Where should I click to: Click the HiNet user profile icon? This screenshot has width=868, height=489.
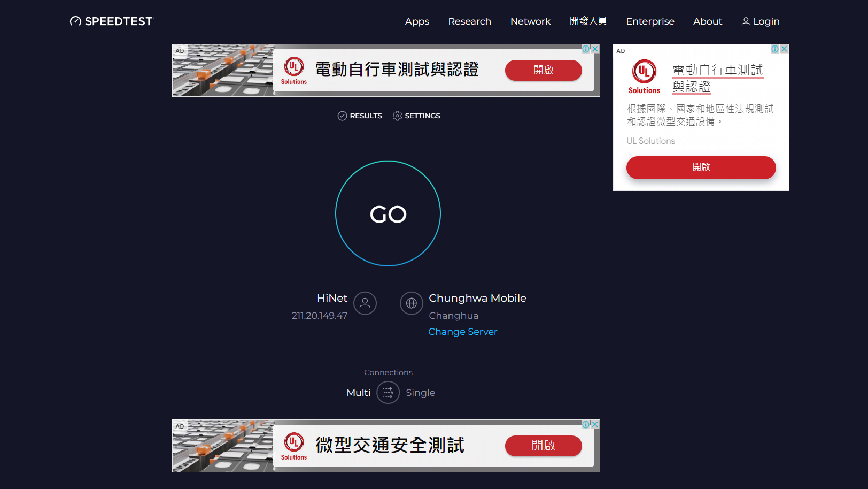coord(365,303)
